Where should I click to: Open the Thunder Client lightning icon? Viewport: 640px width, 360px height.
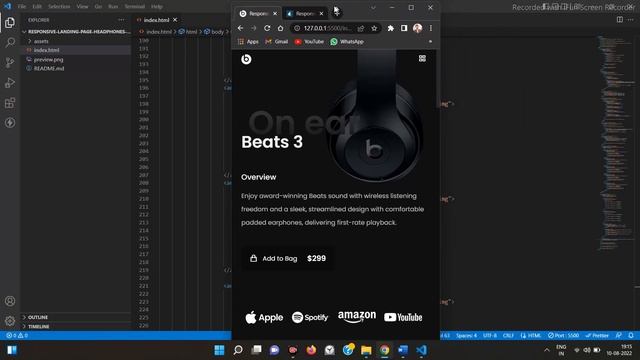(x=10, y=122)
